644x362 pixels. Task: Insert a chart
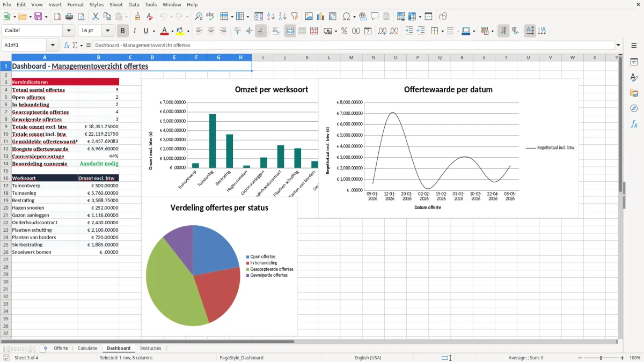(321, 17)
